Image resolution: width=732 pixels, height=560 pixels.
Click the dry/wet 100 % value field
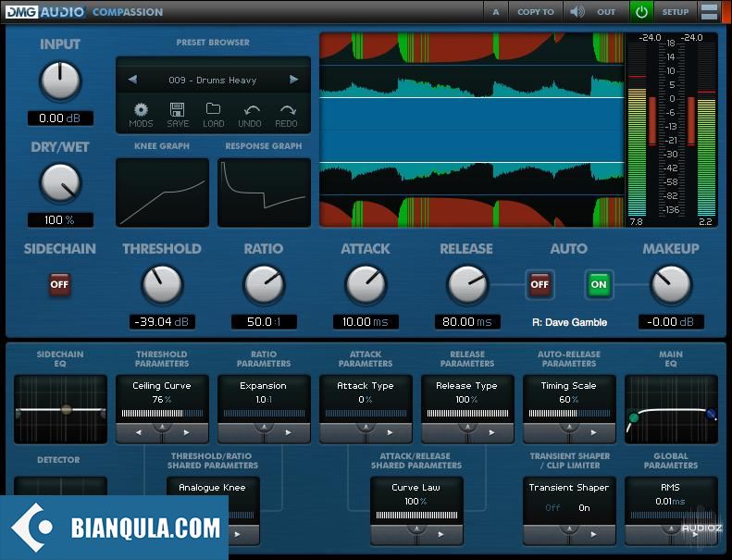[60, 220]
